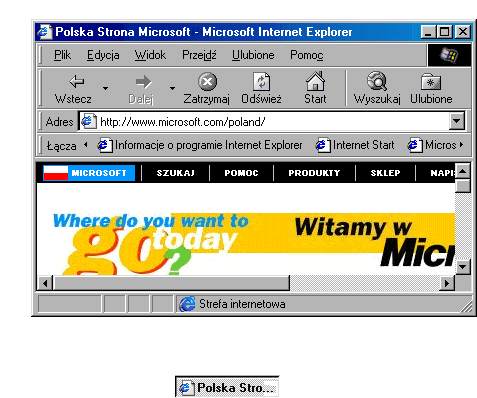
Task: Click the Strefa internetowa status text
Action: pos(242,304)
